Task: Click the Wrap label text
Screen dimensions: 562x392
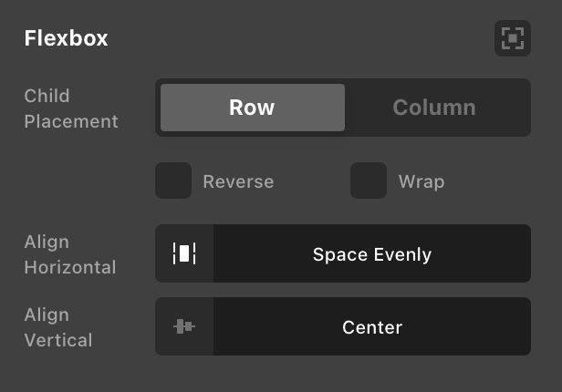Action: point(421,181)
